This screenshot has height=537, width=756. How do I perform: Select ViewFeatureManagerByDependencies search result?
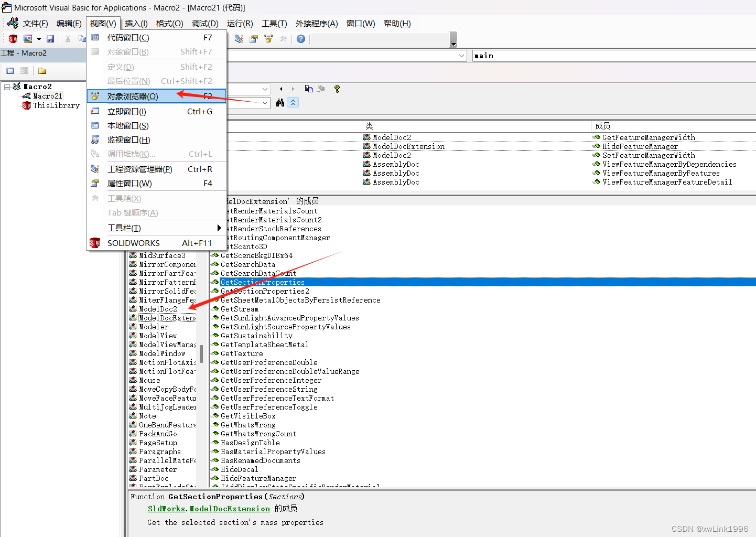click(669, 164)
